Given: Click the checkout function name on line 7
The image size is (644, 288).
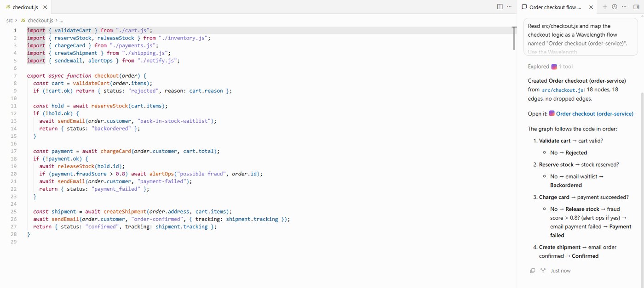Looking at the screenshot, I should pos(106,76).
